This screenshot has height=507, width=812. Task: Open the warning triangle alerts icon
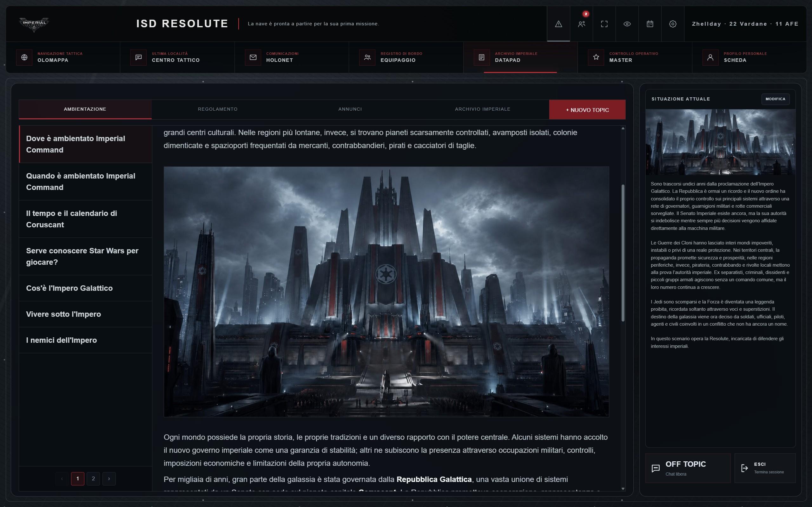coord(558,24)
